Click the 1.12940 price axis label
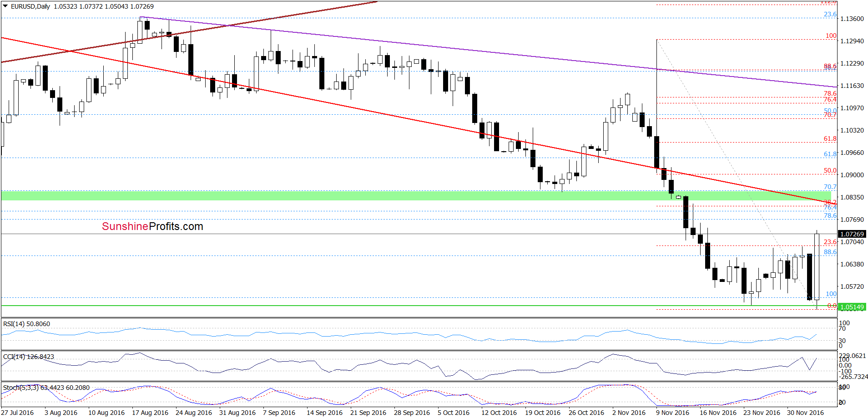868x419 pixels. point(852,41)
